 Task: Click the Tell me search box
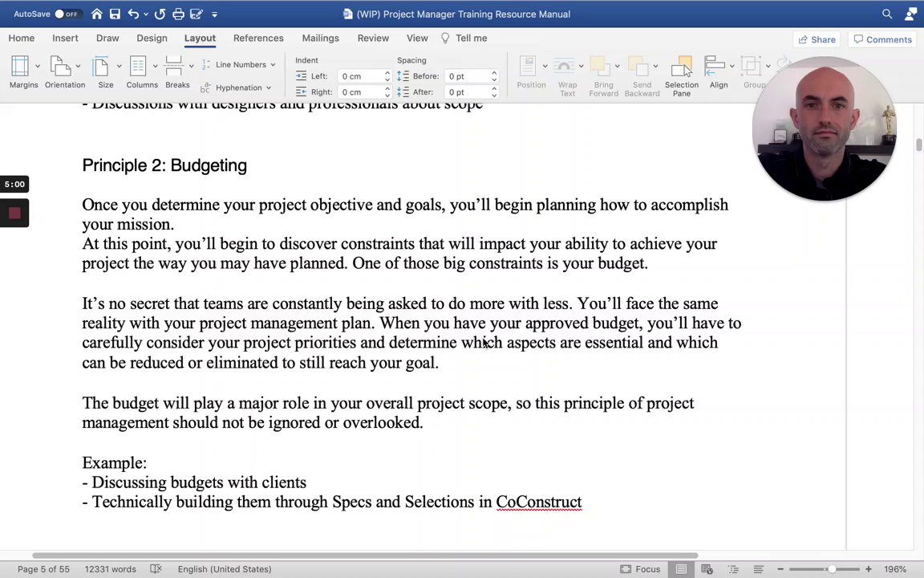(x=464, y=38)
